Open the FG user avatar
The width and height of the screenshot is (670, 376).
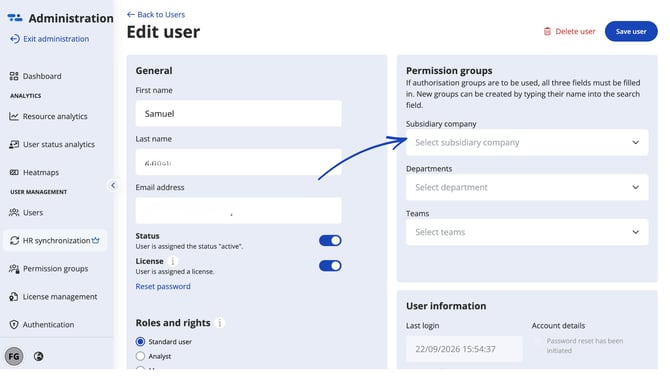pyautogui.click(x=14, y=356)
